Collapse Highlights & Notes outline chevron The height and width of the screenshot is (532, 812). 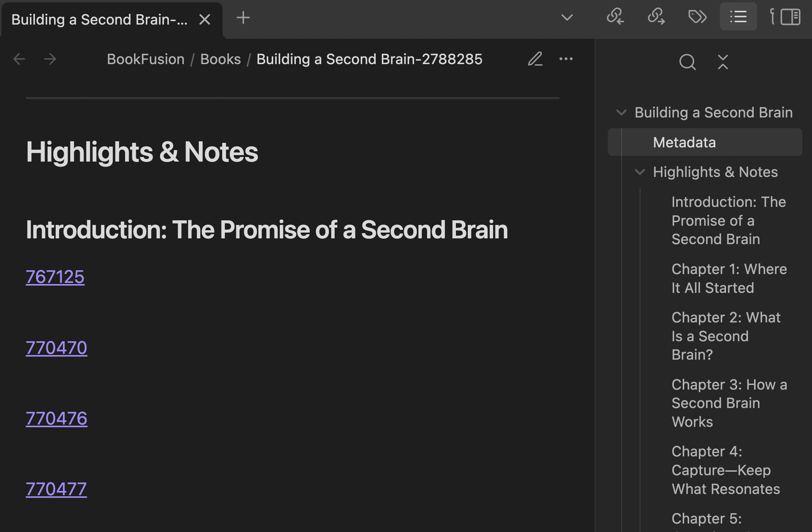click(x=640, y=172)
